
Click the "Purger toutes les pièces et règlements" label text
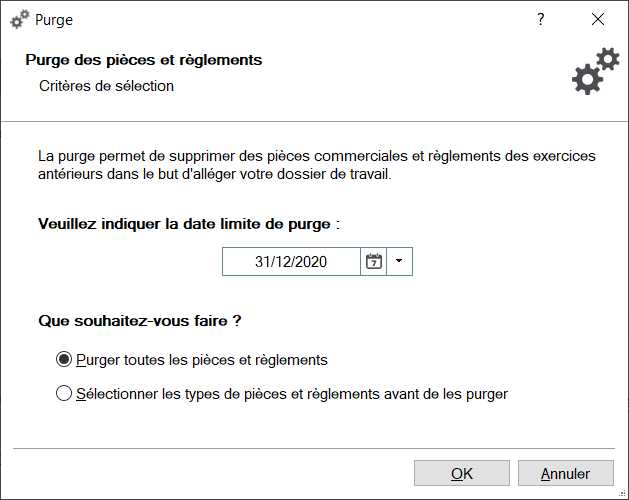202,359
